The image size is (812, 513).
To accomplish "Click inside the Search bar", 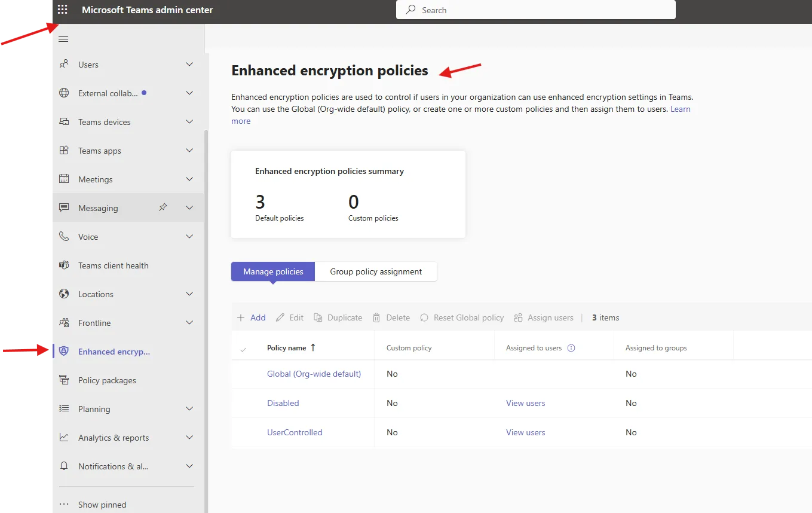I will point(535,10).
